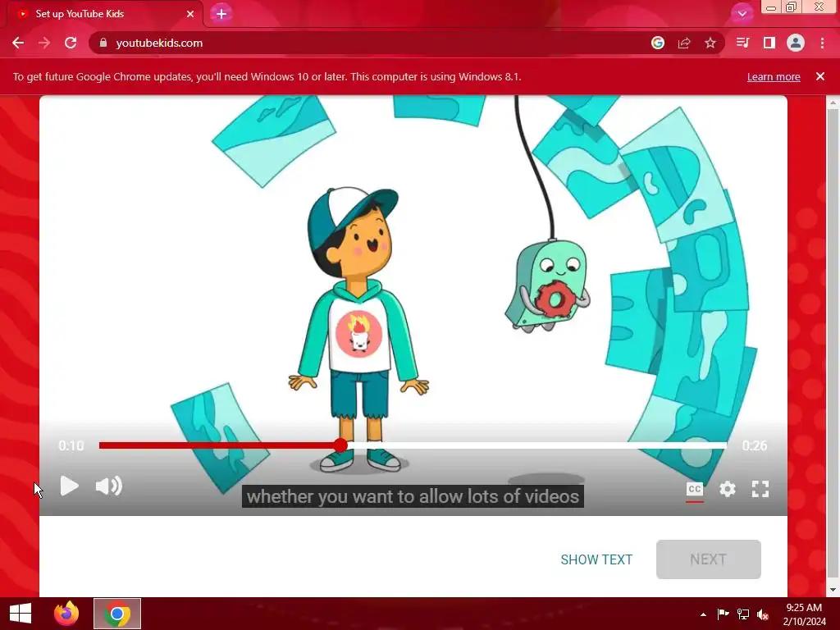Click Learn more in the update infobar

pos(774,76)
